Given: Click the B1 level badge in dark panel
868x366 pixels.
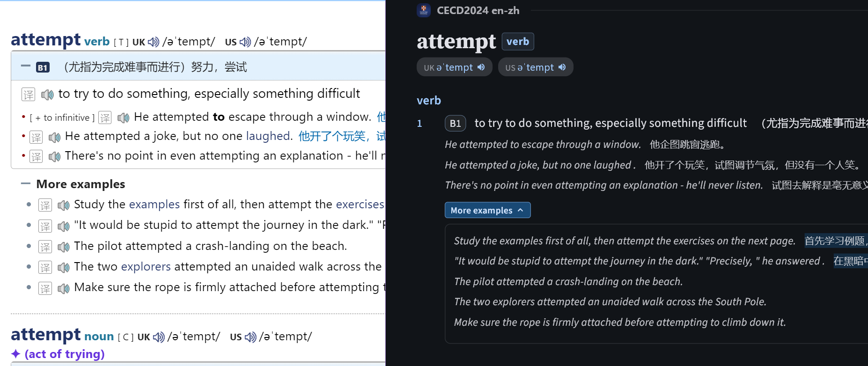Looking at the screenshot, I should pyautogui.click(x=455, y=124).
